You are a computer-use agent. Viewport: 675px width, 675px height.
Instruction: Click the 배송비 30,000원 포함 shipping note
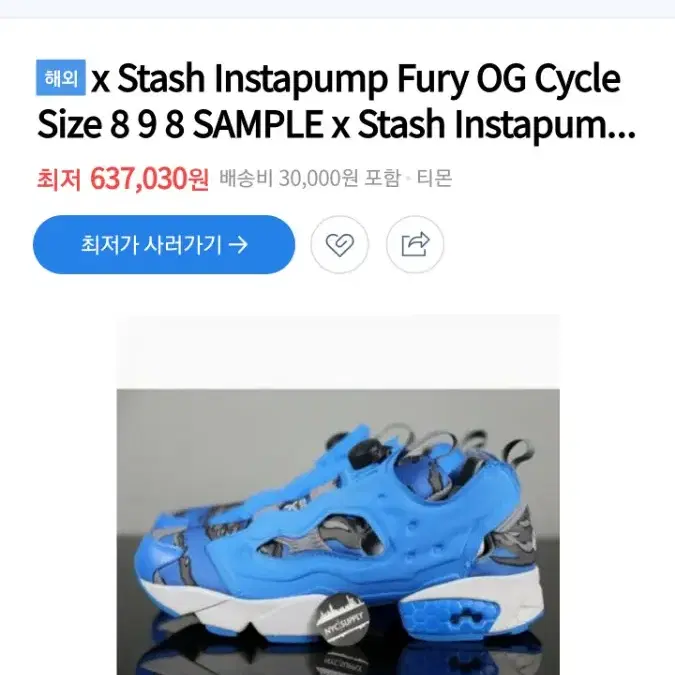tap(310, 178)
